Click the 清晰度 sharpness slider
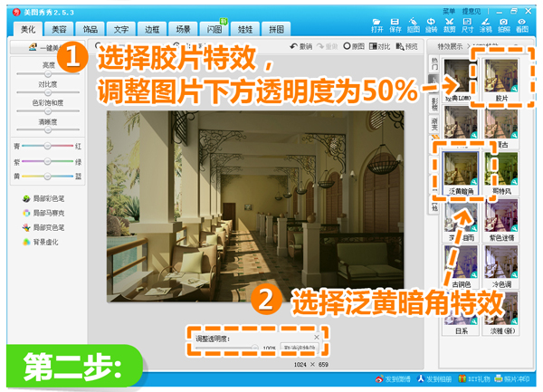The width and height of the screenshot is (543, 392). [48, 129]
